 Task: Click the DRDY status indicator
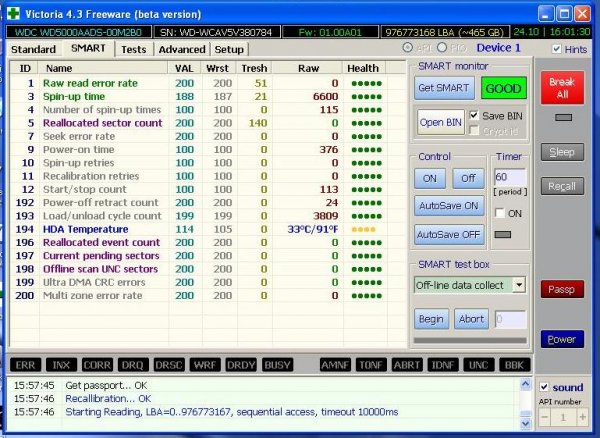(x=241, y=365)
